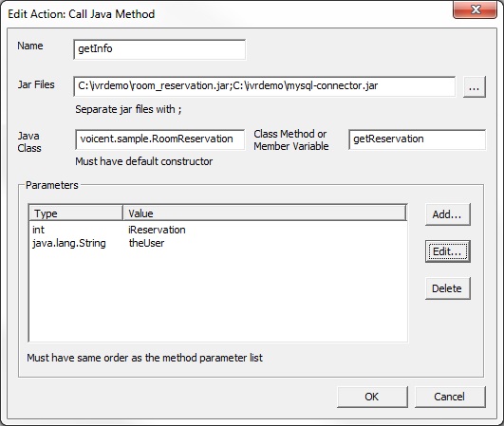The image size is (504, 426).
Task: Click the Value column header
Action: tap(265, 213)
